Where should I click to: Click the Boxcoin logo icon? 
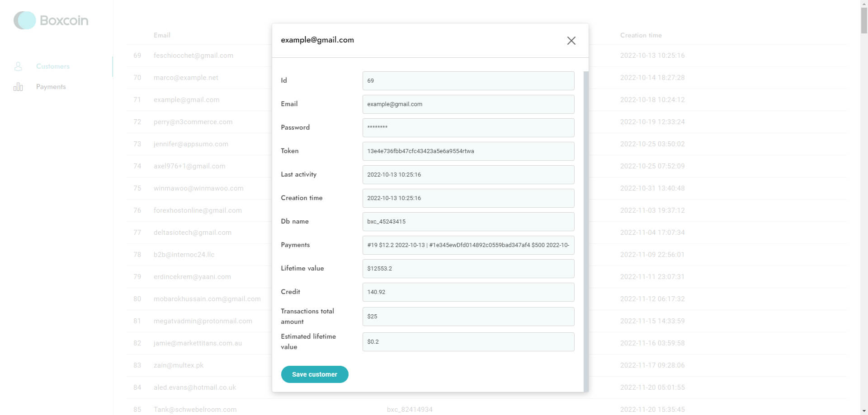pyautogui.click(x=24, y=20)
